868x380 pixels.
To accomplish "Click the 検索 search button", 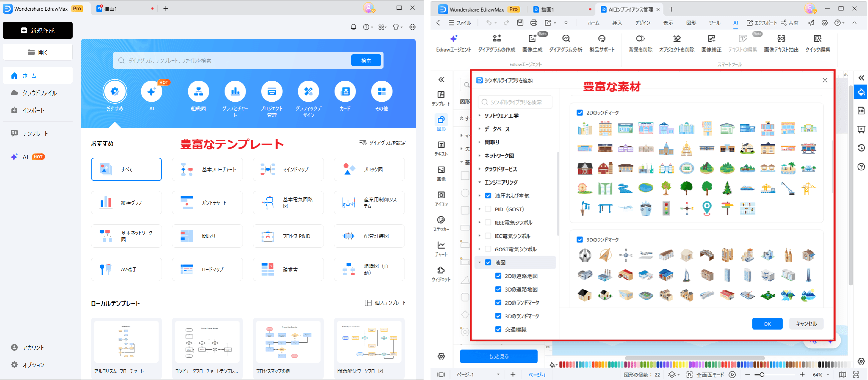I will click(366, 60).
